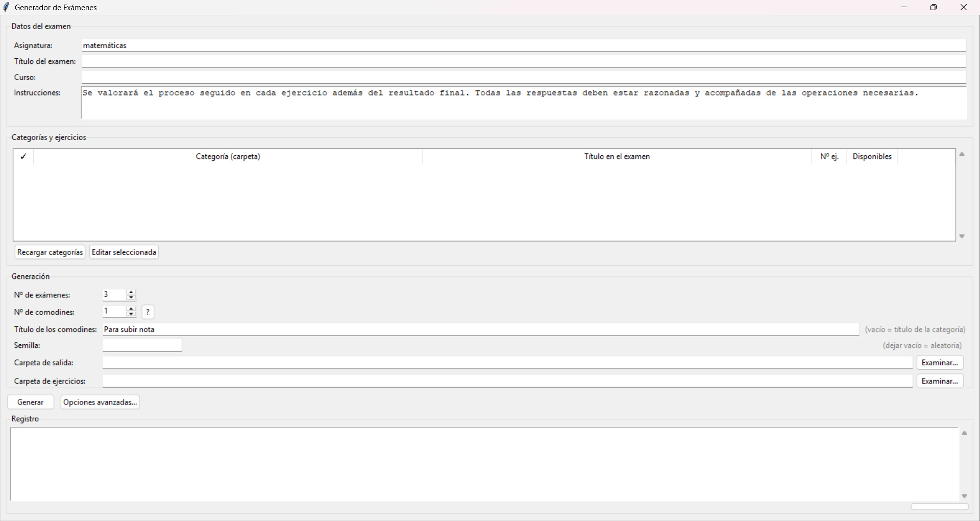Click Recargar categorías button
Viewport: 980px width, 521px height.
50,252
